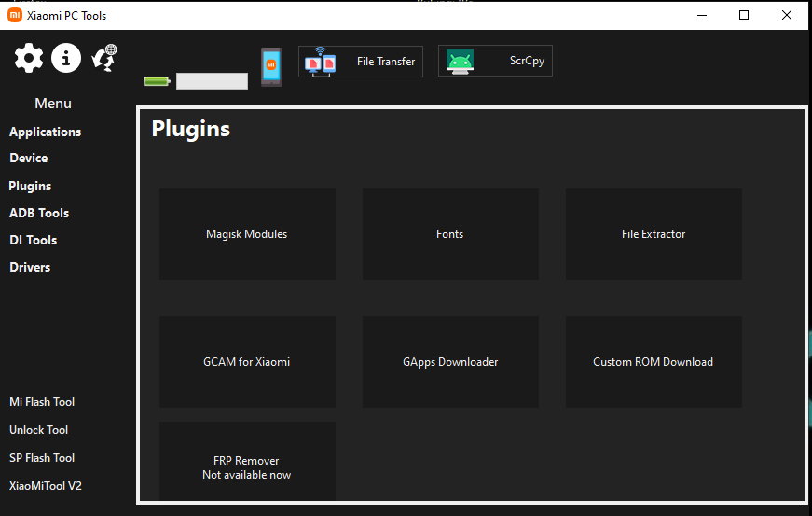Select Drivers in the sidebar
The image size is (812, 516).
click(30, 267)
